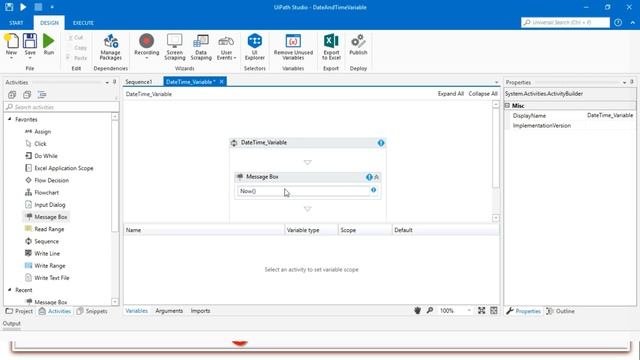Click DateTime_Variable sequence info icon
Image resolution: width=640 pixels, height=360 pixels.
click(381, 143)
